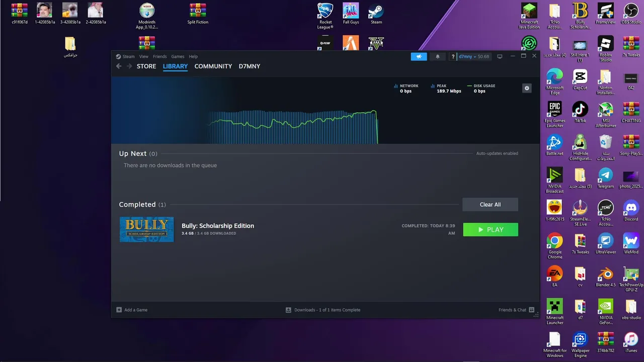Select Minecraft Java Edition desktop icon
The width and height of the screenshot is (644, 362).
529,16
